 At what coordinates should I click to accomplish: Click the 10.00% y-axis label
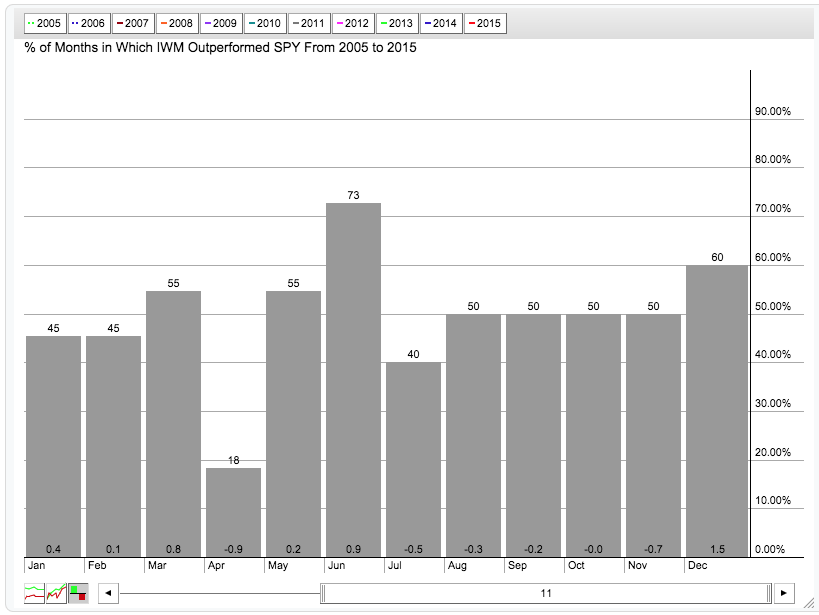[773, 501]
